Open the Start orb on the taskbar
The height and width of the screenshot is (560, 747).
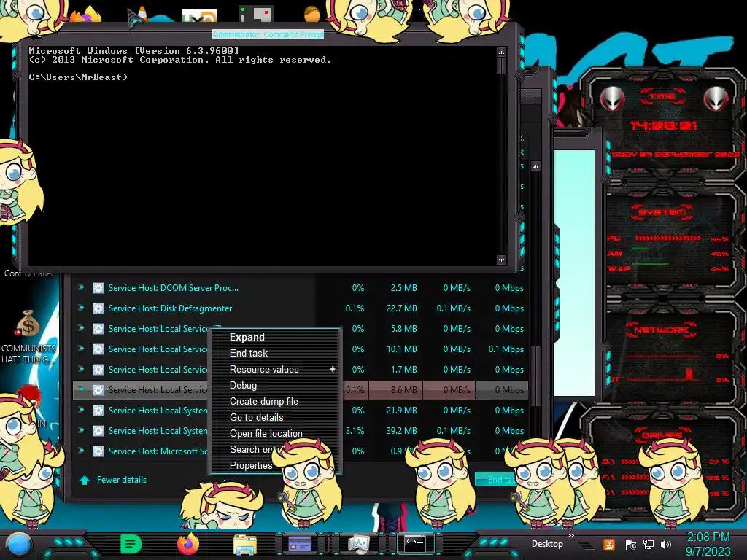coord(19,544)
